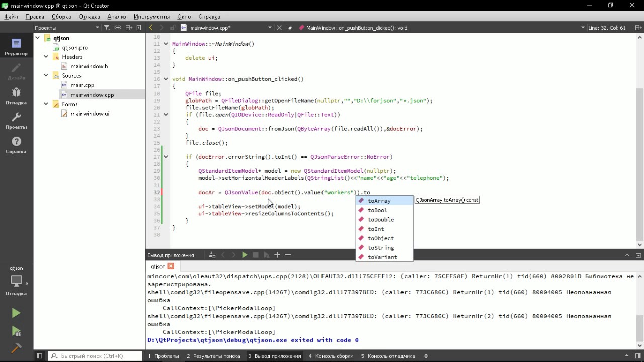644x362 pixels.
Task: Switch to Редактор mode in sidebar
Action: click(x=16, y=47)
